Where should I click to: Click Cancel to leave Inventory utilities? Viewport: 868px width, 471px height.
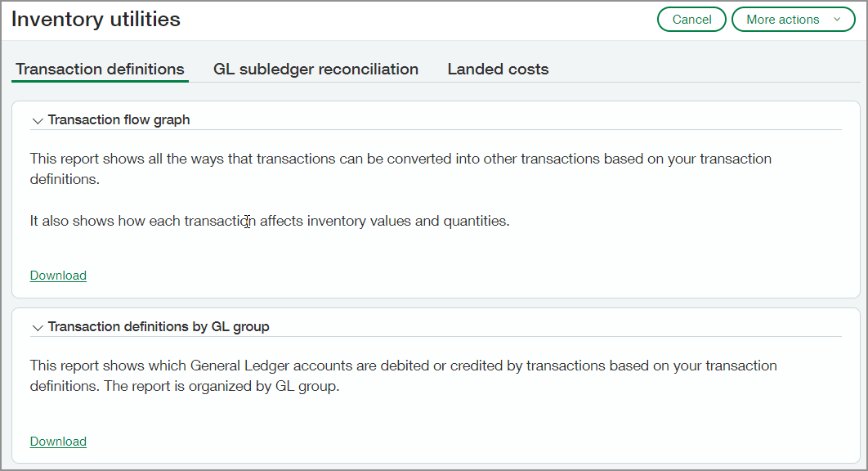tap(691, 19)
